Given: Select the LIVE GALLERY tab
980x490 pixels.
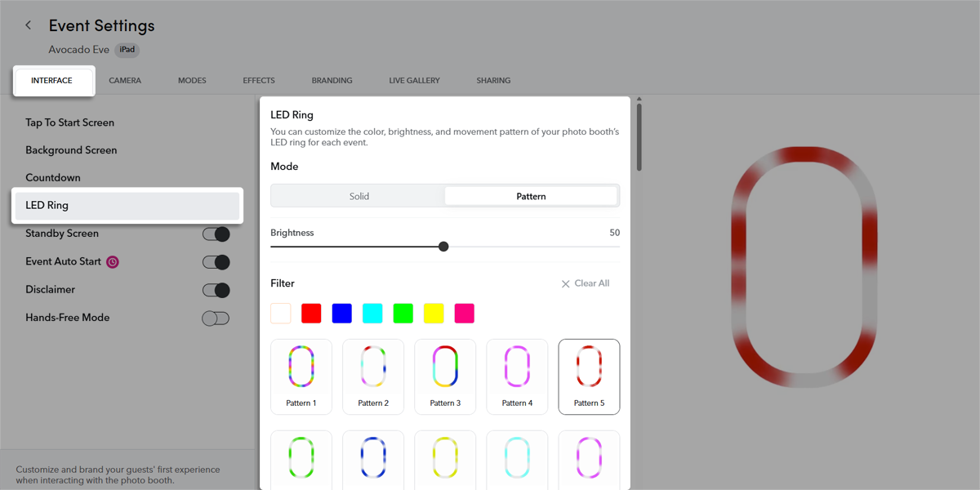Looking at the screenshot, I should pos(415,80).
